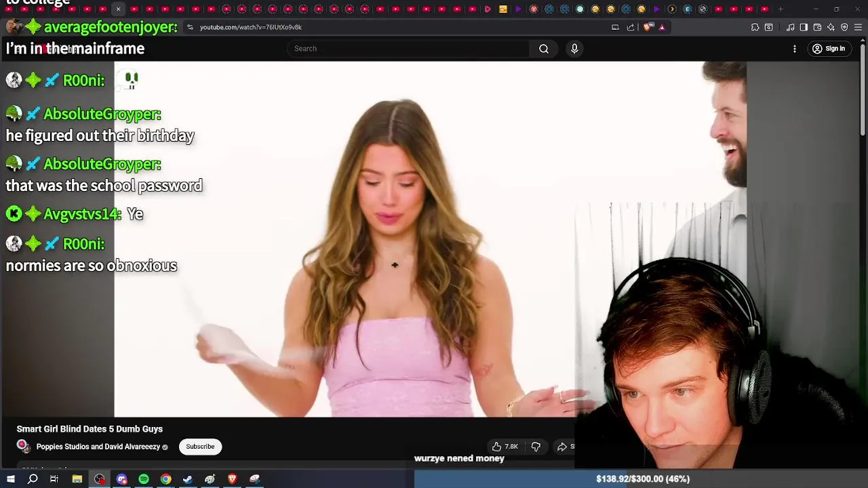
Task: Click the Poppies Studios channel avatar
Action: pyautogui.click(x=23, y=446)
